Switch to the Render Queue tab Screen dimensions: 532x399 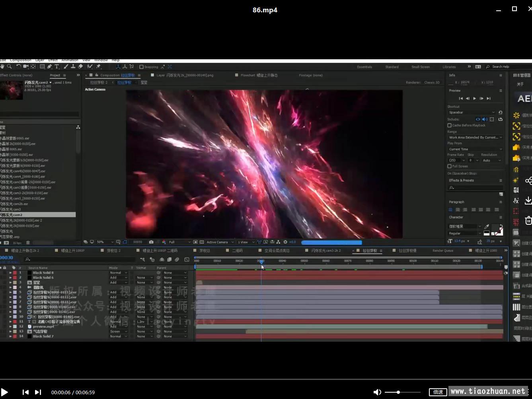(x=443, y=251)
